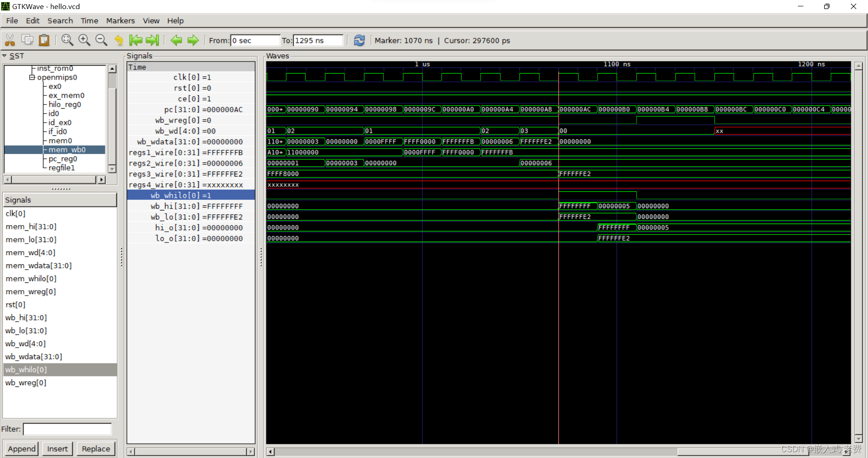
Task: Click the From time input field
Action: (255, 40)
